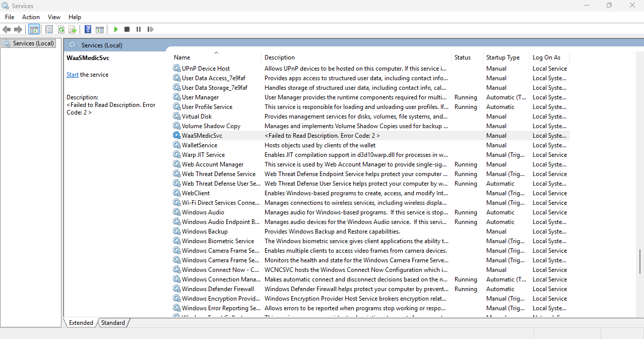The image size is (644, 339).
Task: Sort by Log On As column header
Action: (549, 57)
